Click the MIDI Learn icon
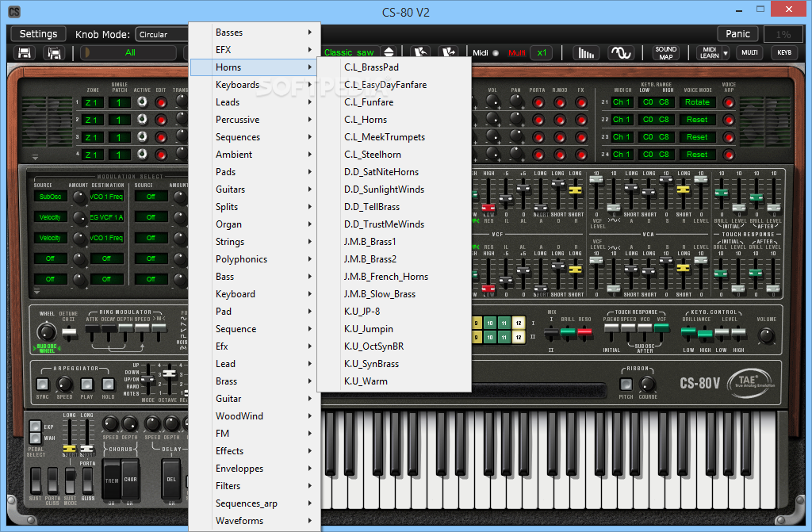This screenshot has width=812, height=532. coord(710,53)
